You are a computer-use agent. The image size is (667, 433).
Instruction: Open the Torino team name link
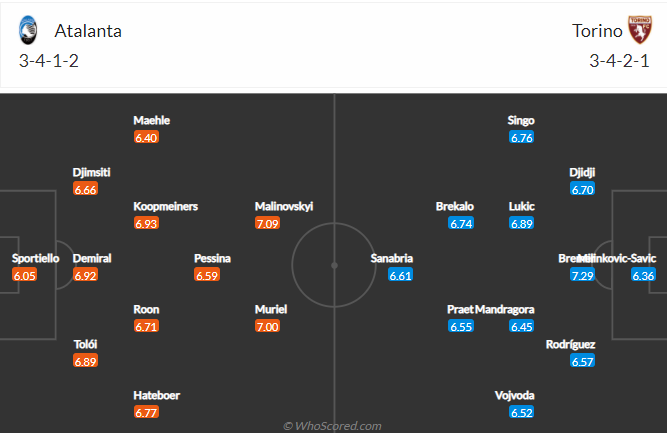(x=597, y=31)
